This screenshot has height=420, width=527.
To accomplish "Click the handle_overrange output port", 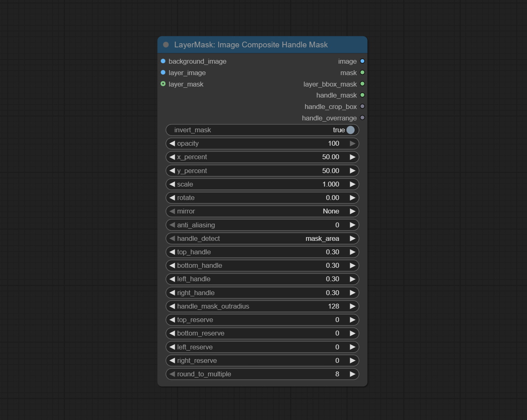I will tap(362, 118).
